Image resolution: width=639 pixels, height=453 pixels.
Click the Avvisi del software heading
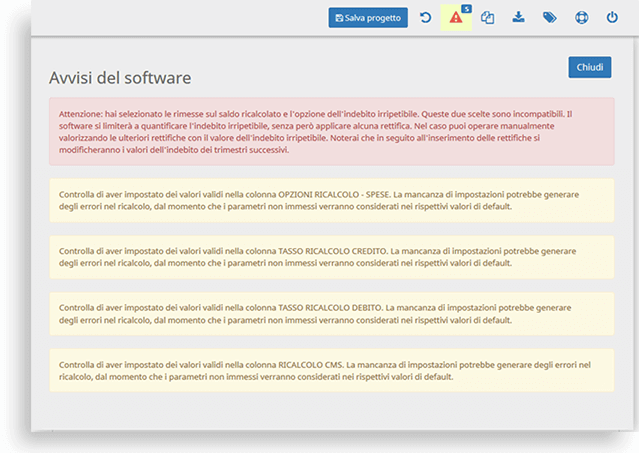[x=120, y=78]
